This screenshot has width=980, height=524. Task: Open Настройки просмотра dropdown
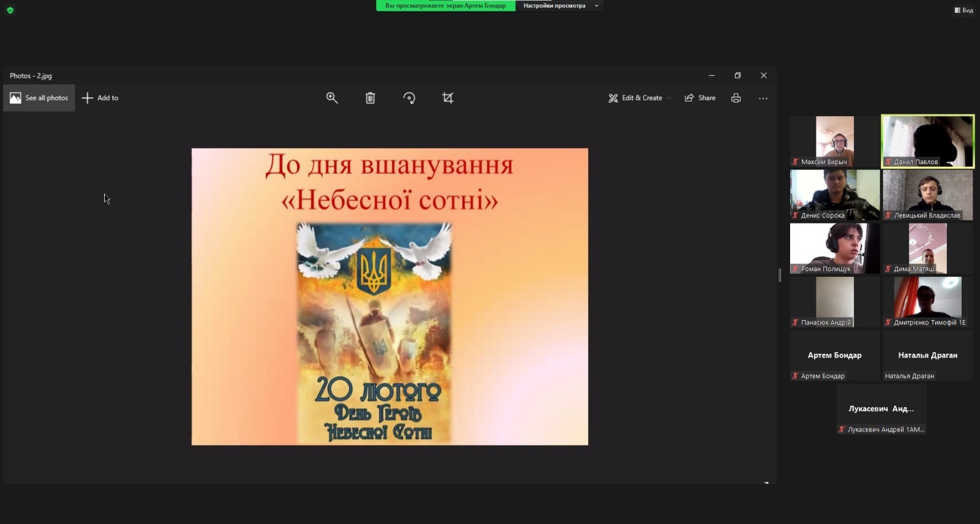[560, 6]
